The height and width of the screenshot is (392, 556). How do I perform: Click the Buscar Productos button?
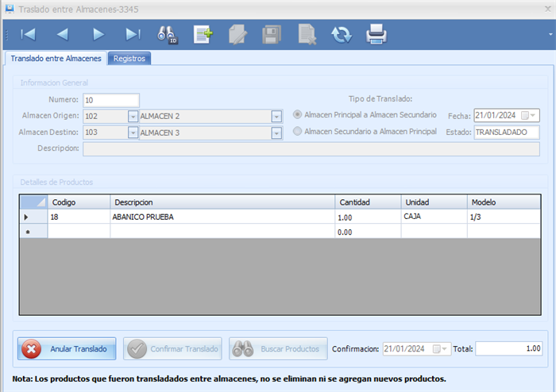278,348
